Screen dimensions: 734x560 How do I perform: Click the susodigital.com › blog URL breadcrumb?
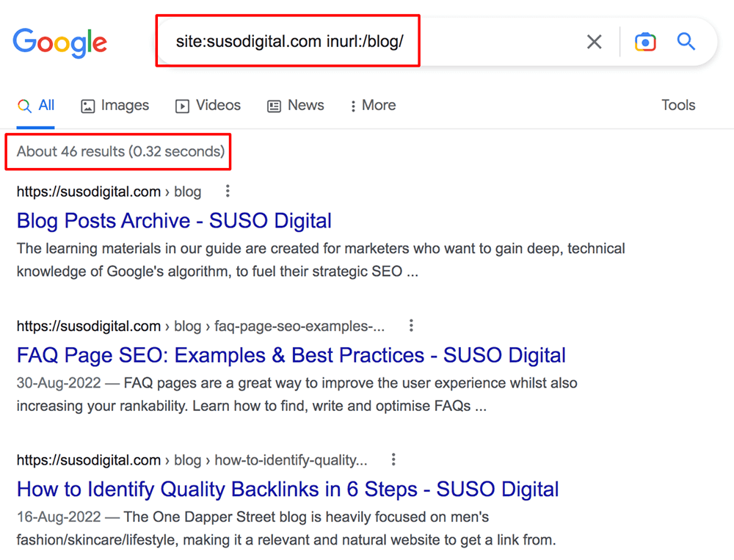[109, 192]
